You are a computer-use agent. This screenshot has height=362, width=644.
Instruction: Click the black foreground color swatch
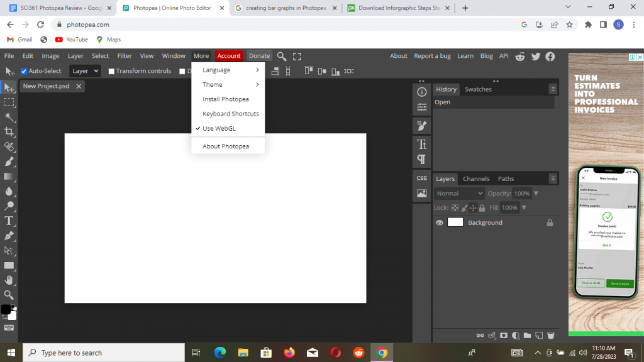(x=6, y=309)
